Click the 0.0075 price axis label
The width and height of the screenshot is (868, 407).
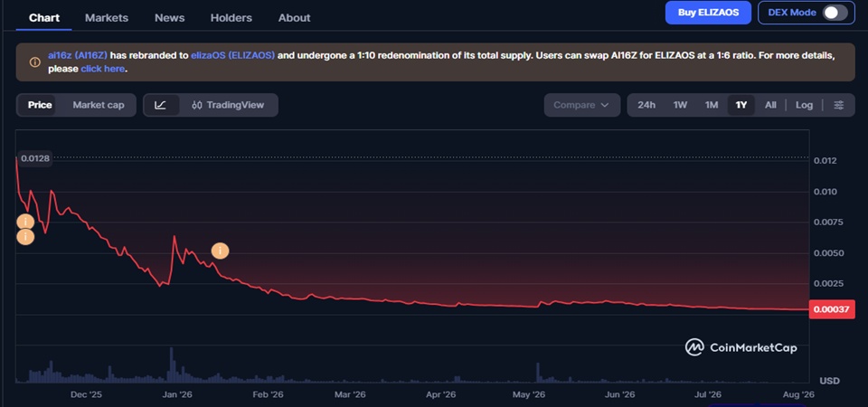coord(827,222)
